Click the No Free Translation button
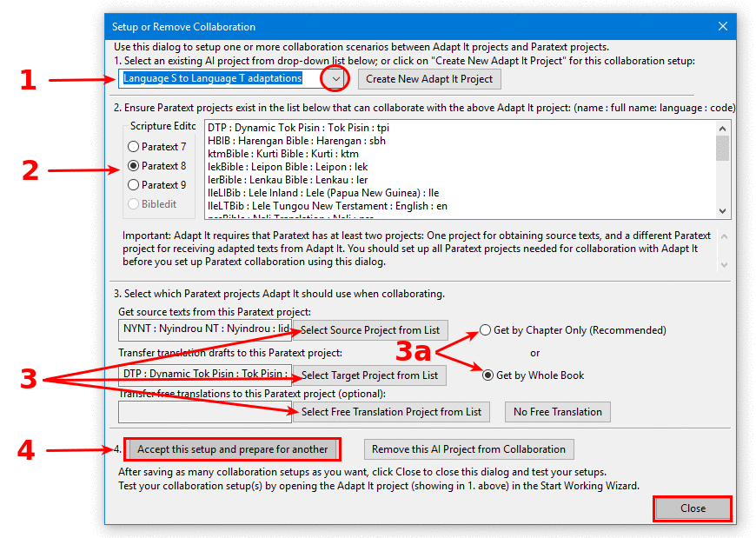The image size is (756, 538). point(557,412)
